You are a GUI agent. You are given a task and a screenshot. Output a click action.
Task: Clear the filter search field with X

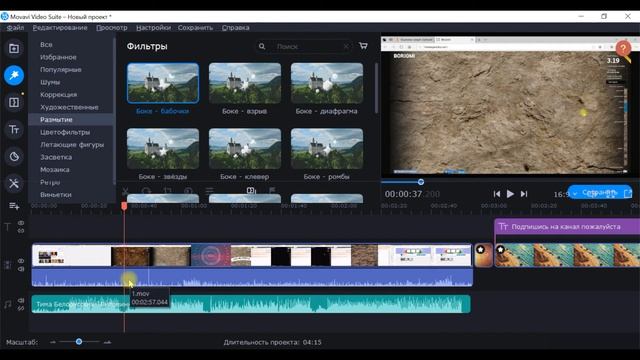coord(346,47)
